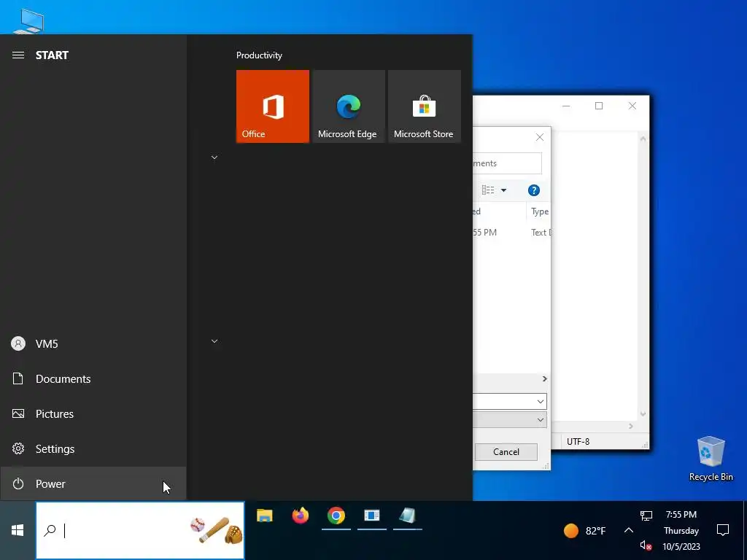The height and width of the screenshot is (560, 747).
Task: Open the view options dropdown arrow
Action: pyautogui.click(x=503, y=190)
